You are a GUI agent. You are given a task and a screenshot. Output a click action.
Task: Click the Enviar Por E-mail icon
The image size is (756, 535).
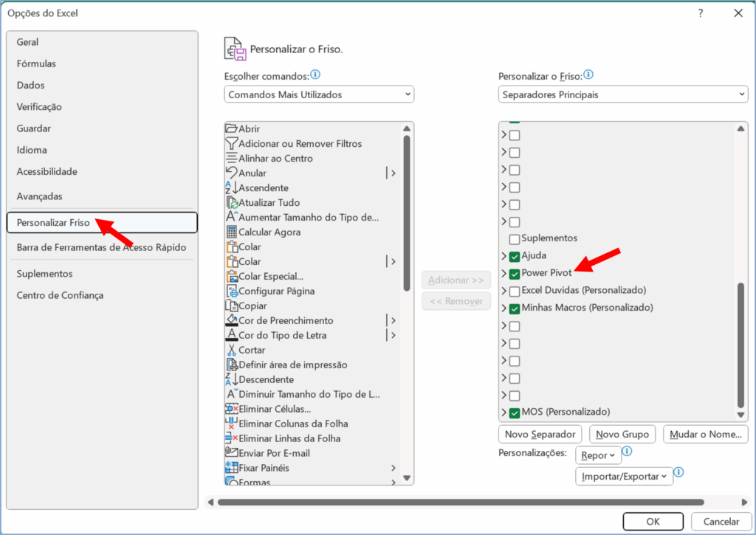[x=232, y=453]
